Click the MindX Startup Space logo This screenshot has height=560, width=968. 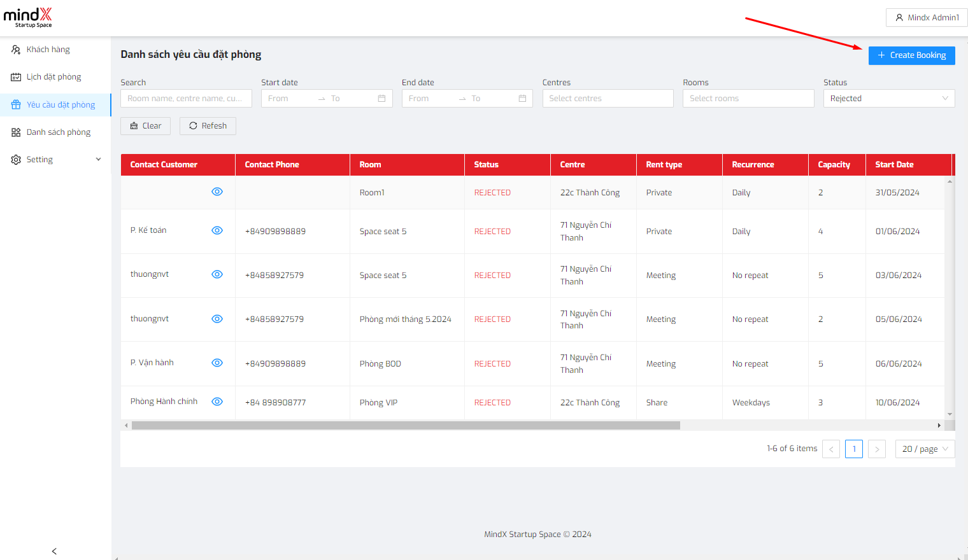coord(28,17)
